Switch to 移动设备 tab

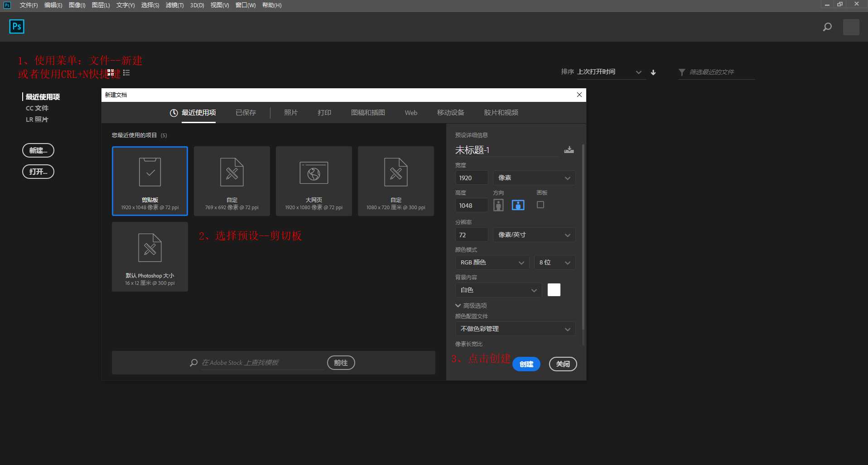[x=450, y=113]
